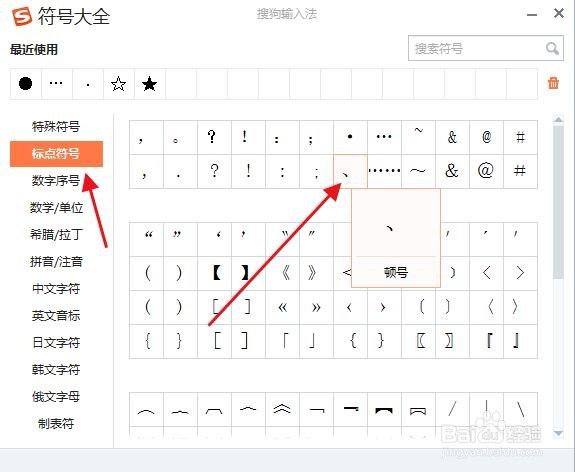This screenshot has height=472, width=575.
Task: Insert the right double quotation mark
Action: (180, 239)
